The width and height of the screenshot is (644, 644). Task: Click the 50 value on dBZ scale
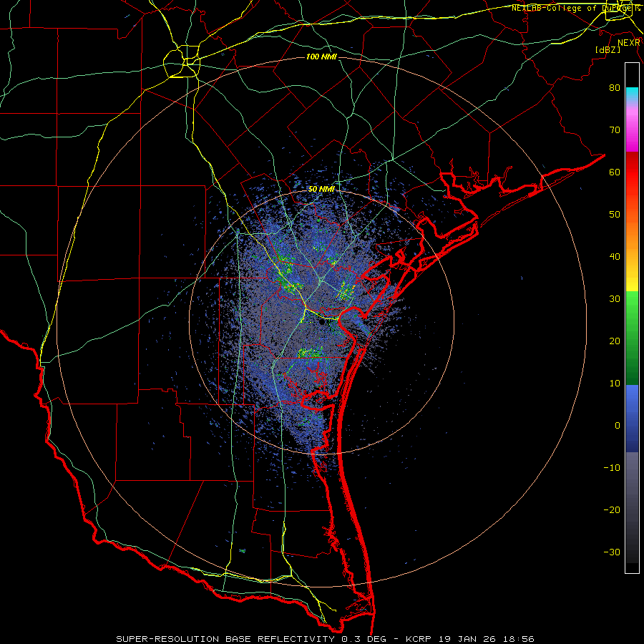point(615,215)
